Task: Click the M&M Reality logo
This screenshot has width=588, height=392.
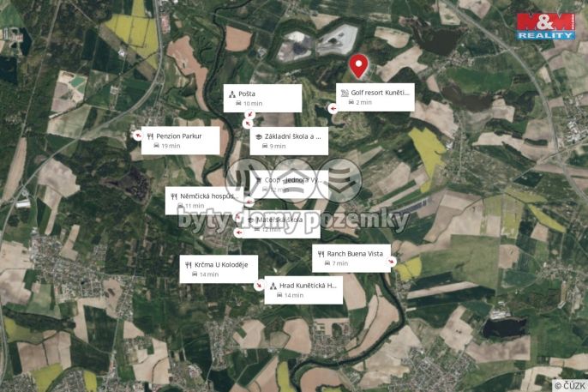Action: tap(546, 27)
